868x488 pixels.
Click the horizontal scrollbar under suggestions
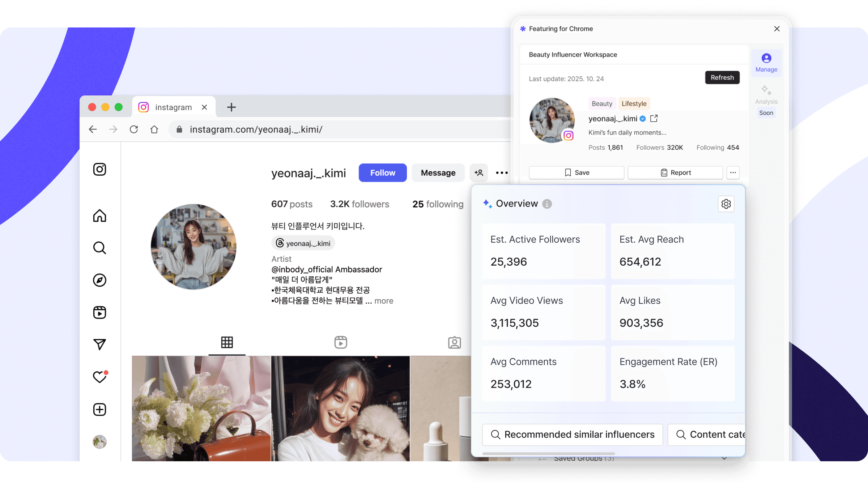pyautogui.click(x=548, y=453)
